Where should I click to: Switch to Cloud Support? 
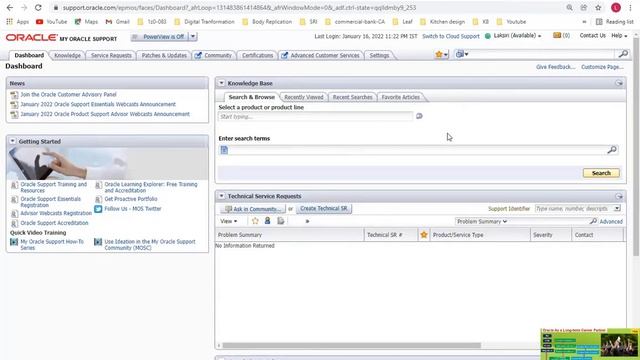tap(451, 36)
